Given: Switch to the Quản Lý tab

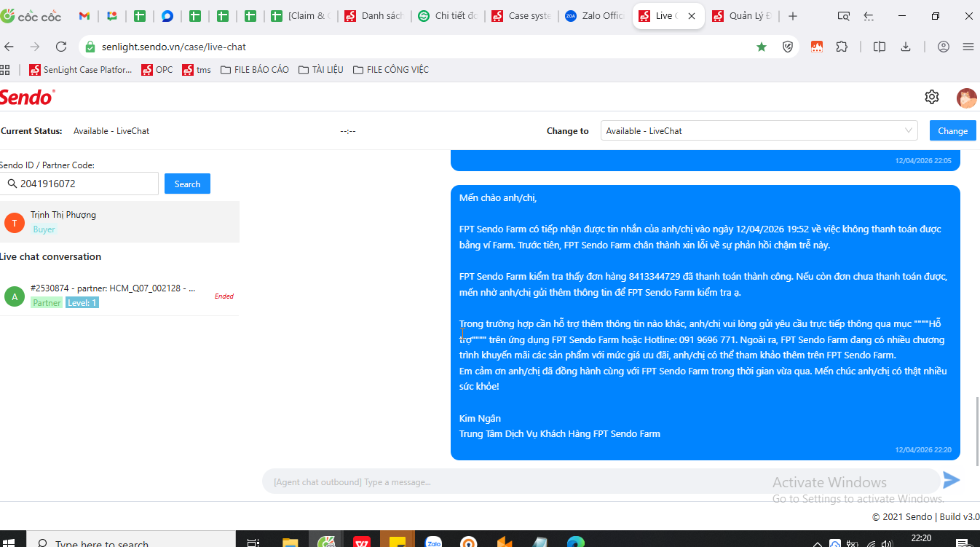Looking at the screenshot, I should [742, 16].
